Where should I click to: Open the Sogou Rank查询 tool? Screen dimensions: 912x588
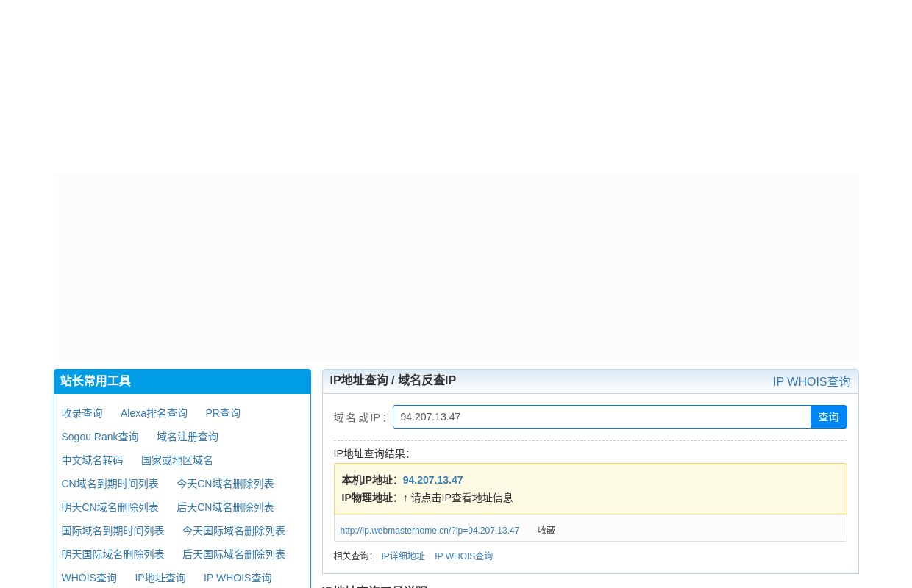(99, 437)
